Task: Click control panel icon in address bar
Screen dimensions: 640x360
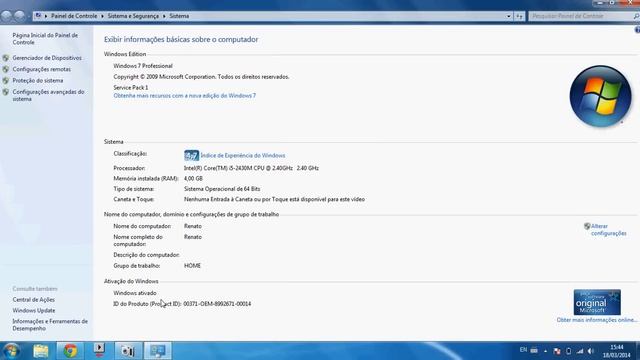Action: 38,16
